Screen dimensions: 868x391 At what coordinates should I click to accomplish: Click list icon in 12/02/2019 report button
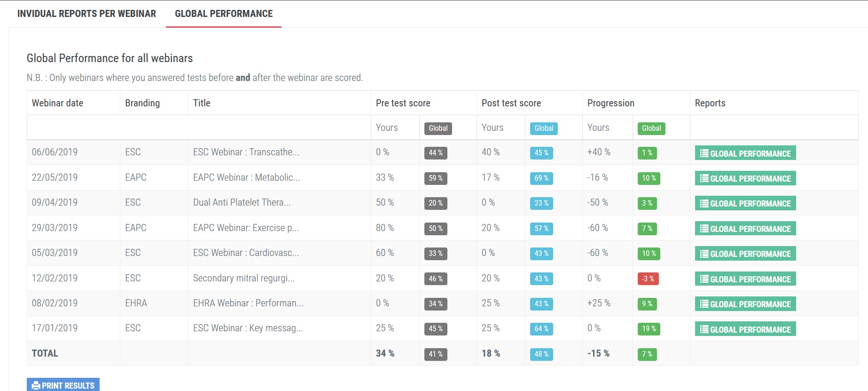pyautogui.click(x=704, y=279)
